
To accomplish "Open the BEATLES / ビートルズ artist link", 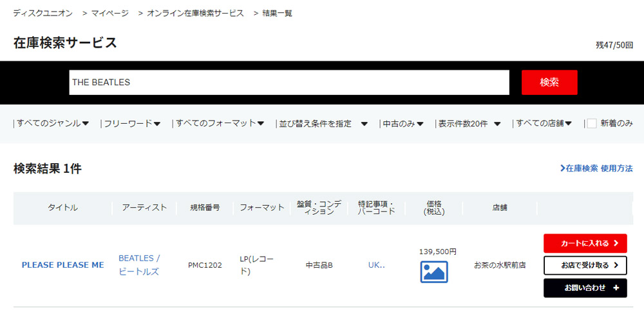I will click(139, 265).
